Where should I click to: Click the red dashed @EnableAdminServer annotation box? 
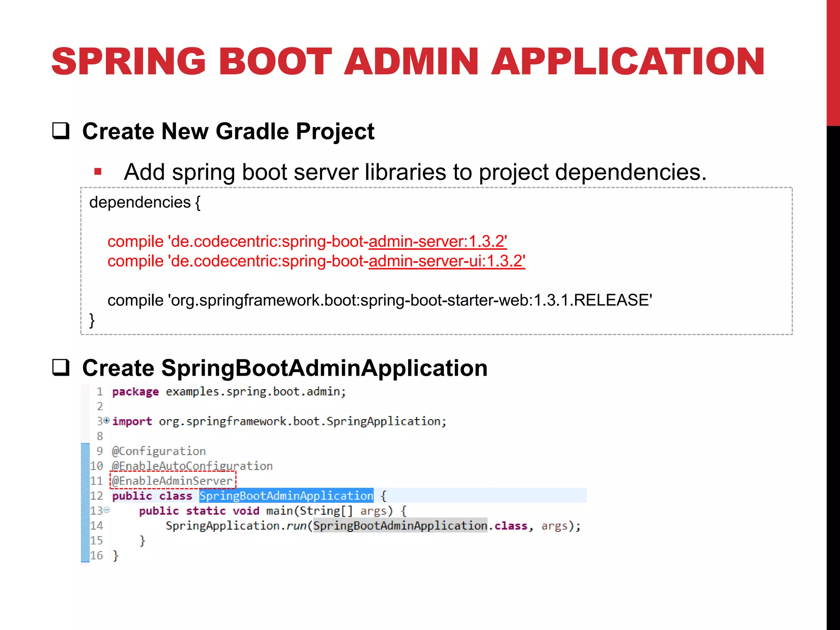point(173,481)
